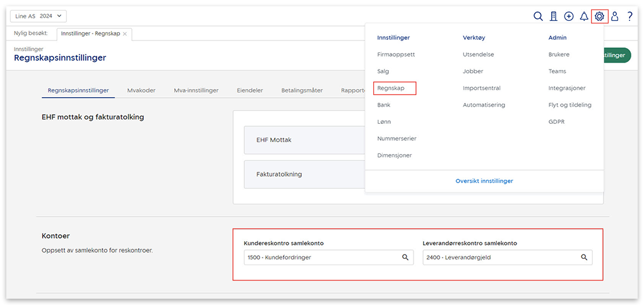Open the user profile icon

614,16
